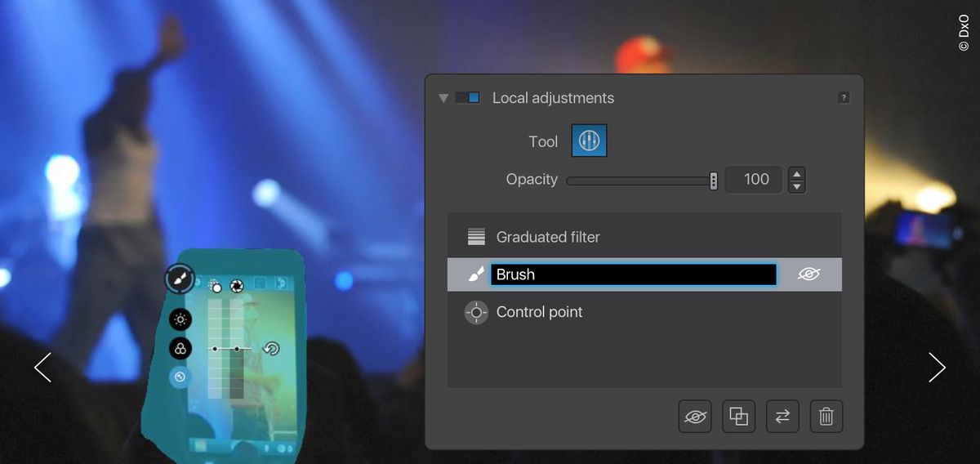Select the Light equalizer sun icon

click(x=180, y=320)
